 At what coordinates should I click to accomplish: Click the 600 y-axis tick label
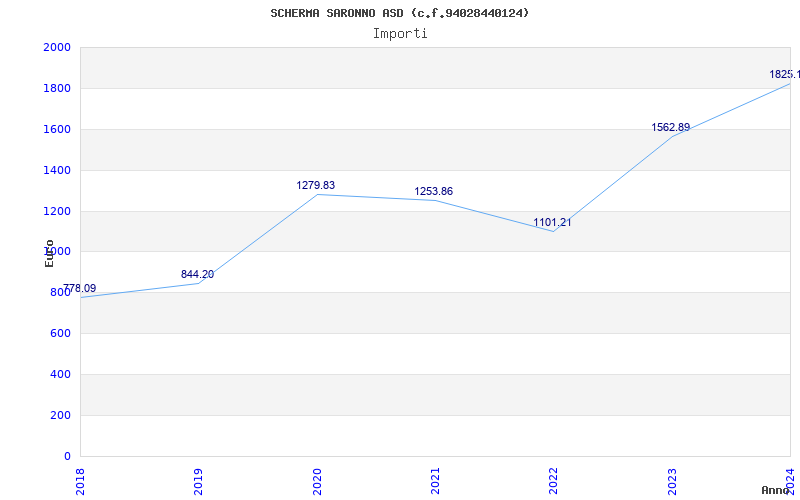pos(60,334)
